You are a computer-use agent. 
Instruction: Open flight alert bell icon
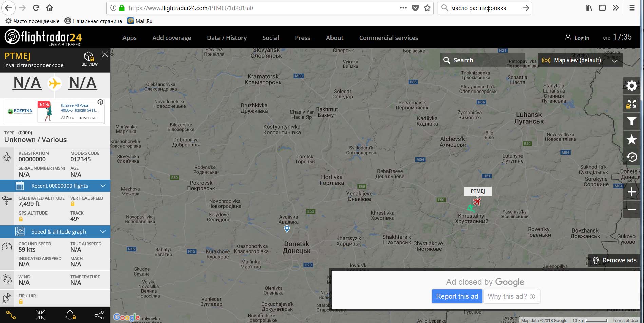(x=70, y=315)
